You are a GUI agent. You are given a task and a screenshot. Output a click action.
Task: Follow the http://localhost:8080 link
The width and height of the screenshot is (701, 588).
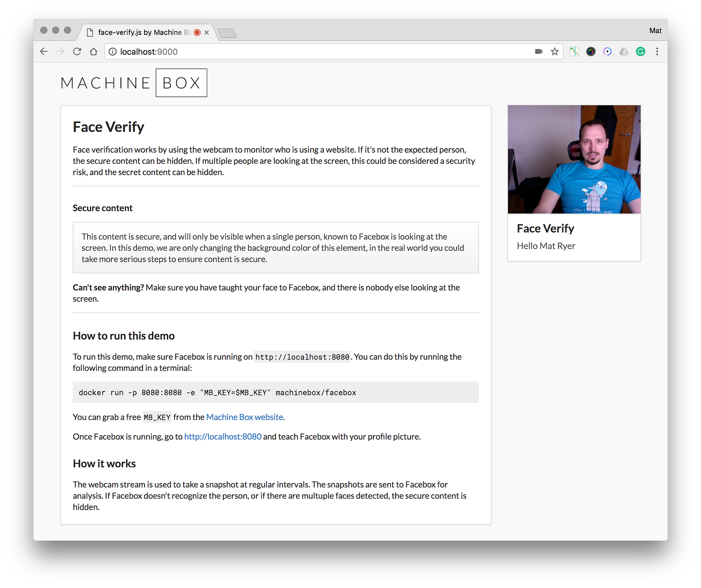coord(223,437)
